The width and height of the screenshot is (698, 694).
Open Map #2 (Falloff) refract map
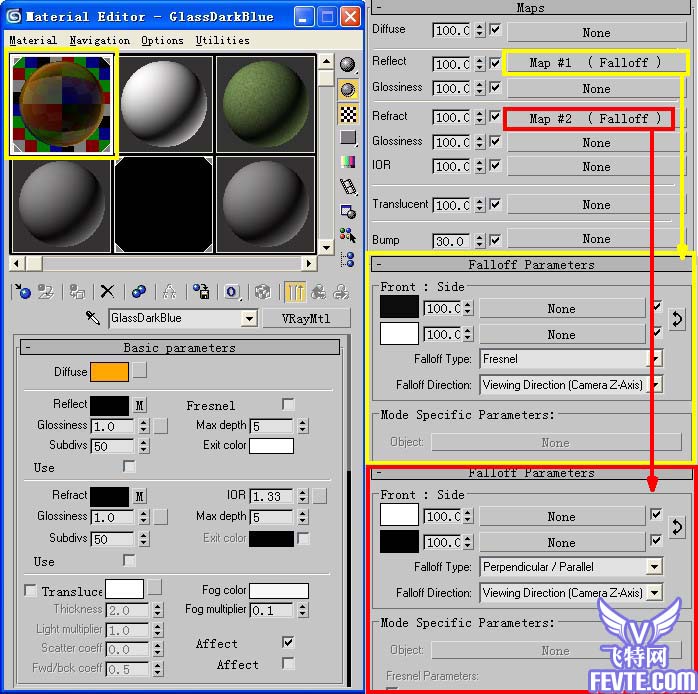[589, 119]
